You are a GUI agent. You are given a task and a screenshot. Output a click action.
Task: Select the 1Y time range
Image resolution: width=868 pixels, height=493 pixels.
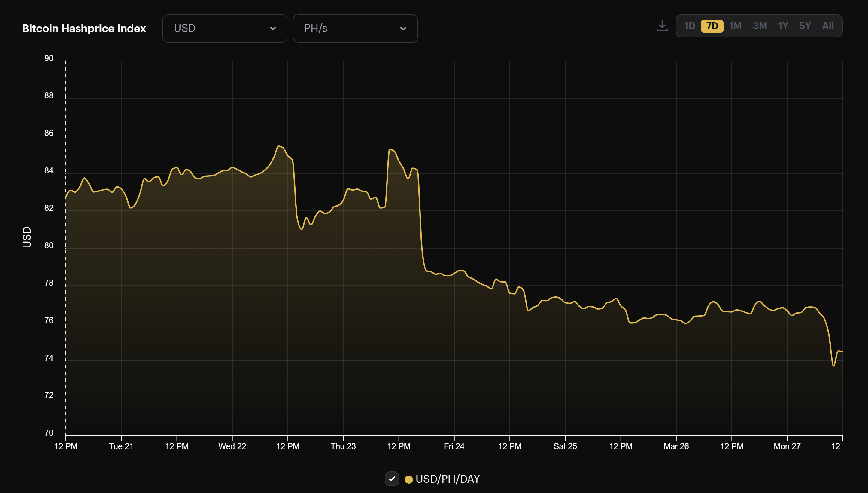[x=783, y=26]
